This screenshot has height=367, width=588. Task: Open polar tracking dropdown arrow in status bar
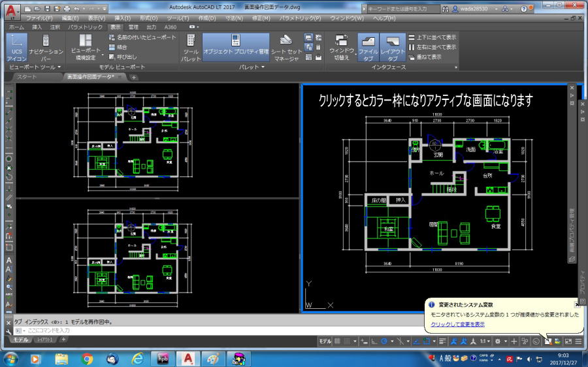(x=392, y=342)
